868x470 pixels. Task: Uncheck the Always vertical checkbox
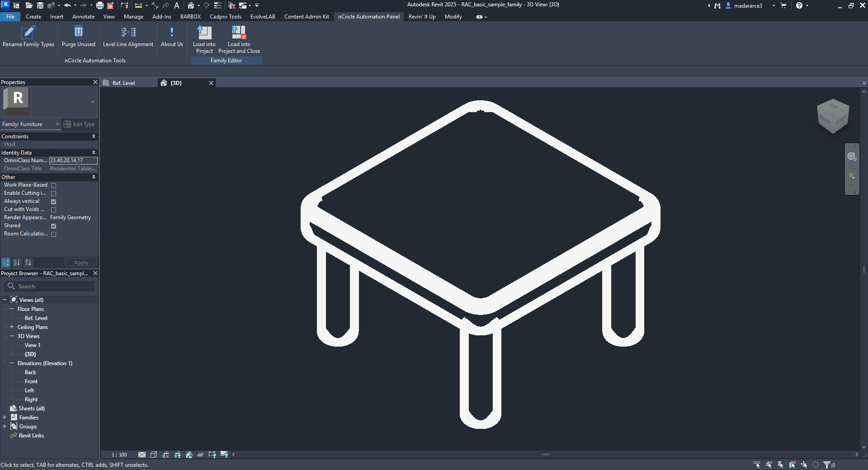[x=53, y=202]
